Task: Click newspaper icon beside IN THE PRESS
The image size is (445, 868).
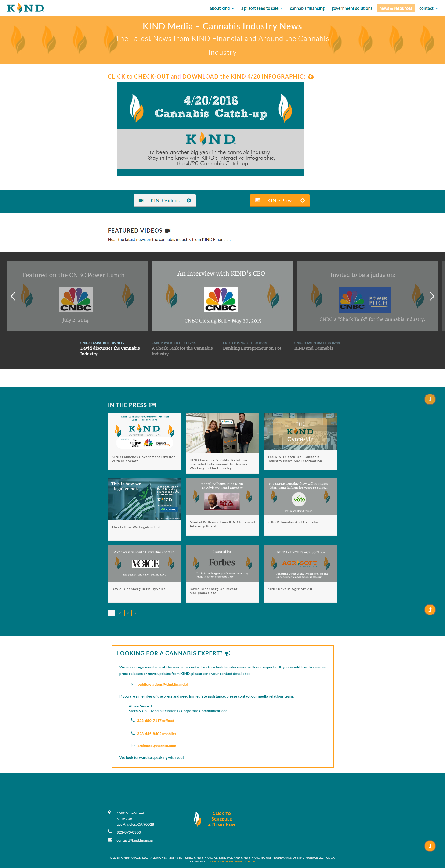Action: click(x=152, y=405)
